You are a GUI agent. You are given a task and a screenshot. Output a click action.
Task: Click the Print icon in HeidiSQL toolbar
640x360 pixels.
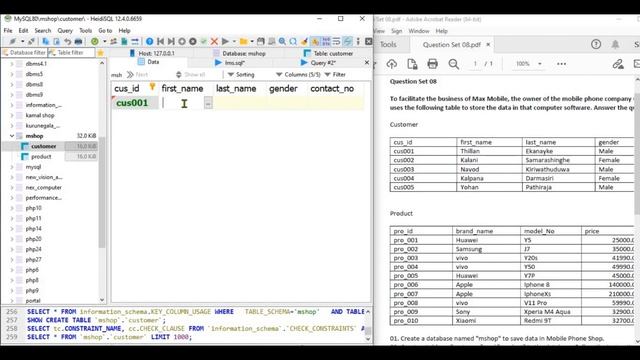78,41
